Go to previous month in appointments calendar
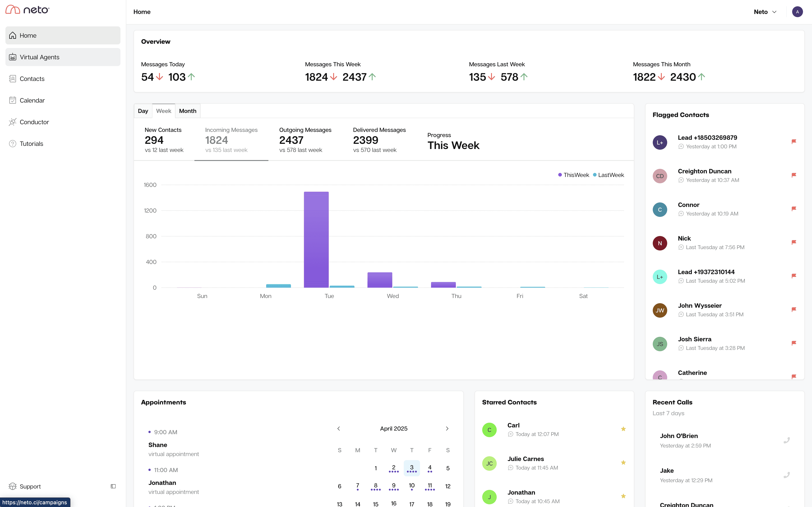 338,429
